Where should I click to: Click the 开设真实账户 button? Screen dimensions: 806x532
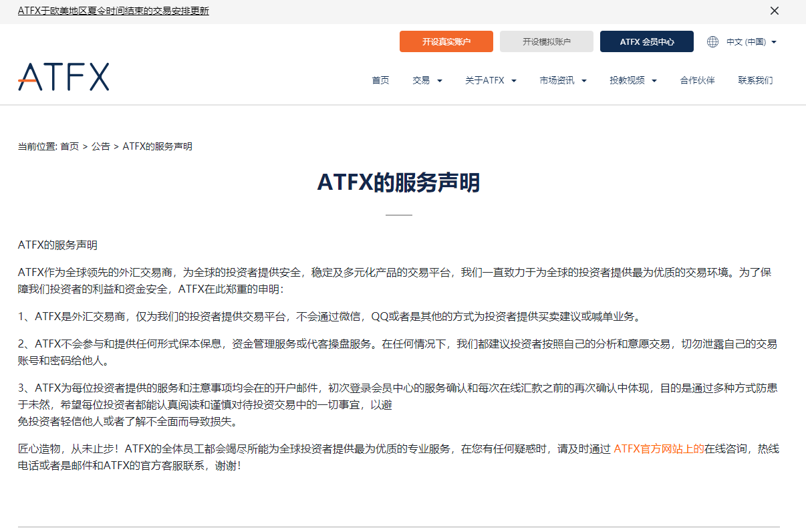pos(446,41)
